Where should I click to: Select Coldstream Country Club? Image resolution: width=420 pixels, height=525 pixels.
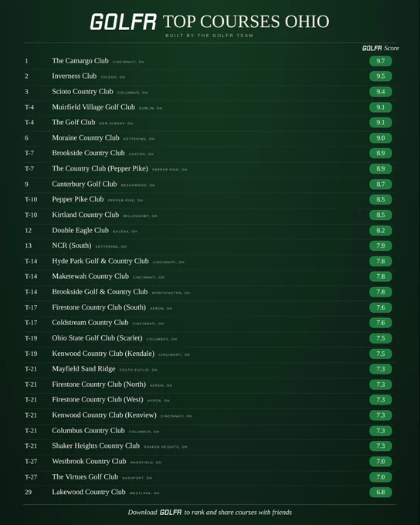point(90,323)
